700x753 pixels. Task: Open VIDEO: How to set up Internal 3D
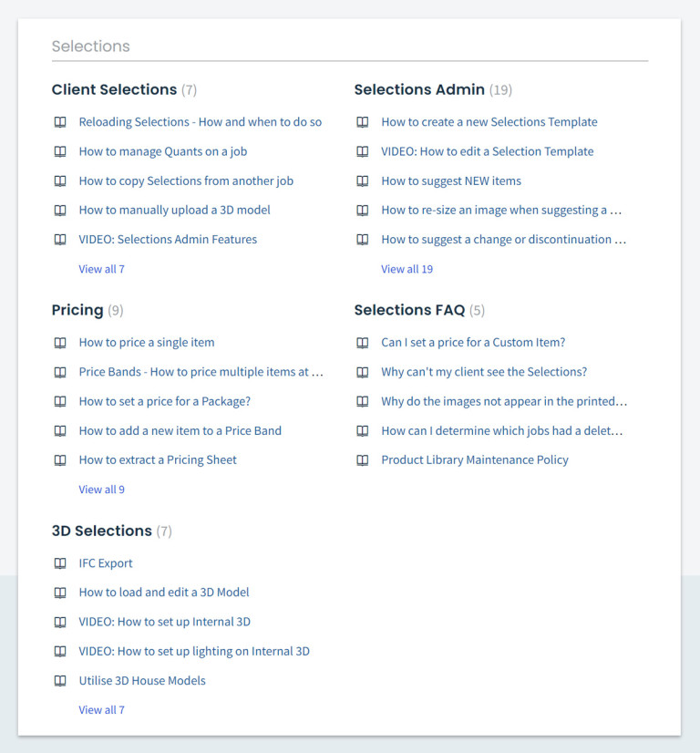[x=164, y=622]
